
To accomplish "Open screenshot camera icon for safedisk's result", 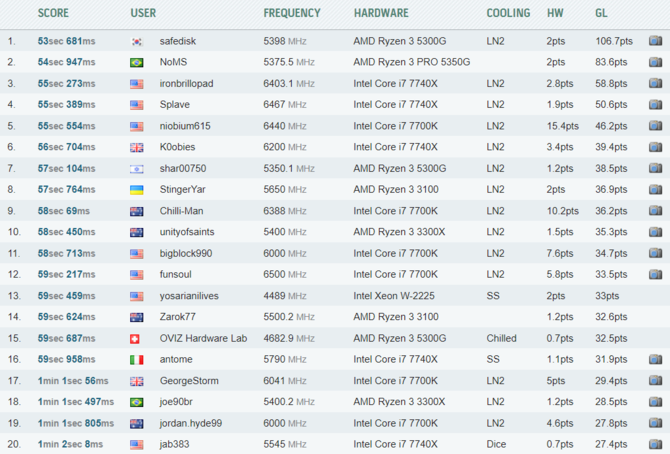I will click(655, 41).
